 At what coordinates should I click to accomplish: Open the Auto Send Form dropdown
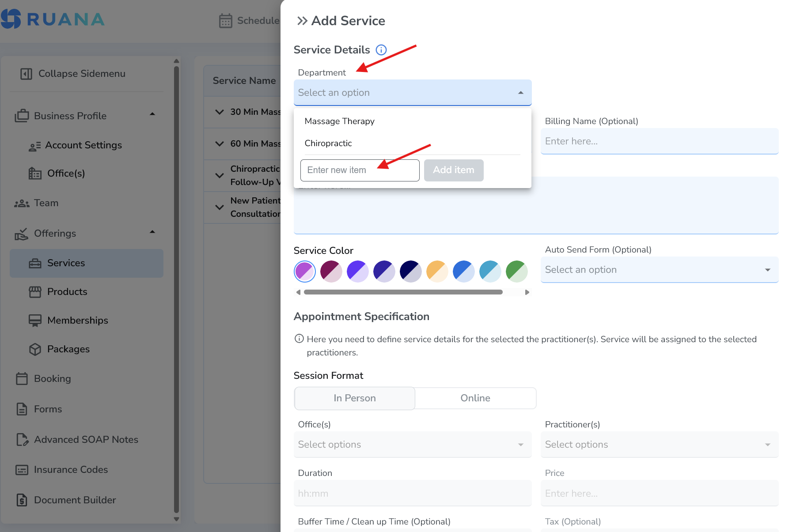coord(660,269)
